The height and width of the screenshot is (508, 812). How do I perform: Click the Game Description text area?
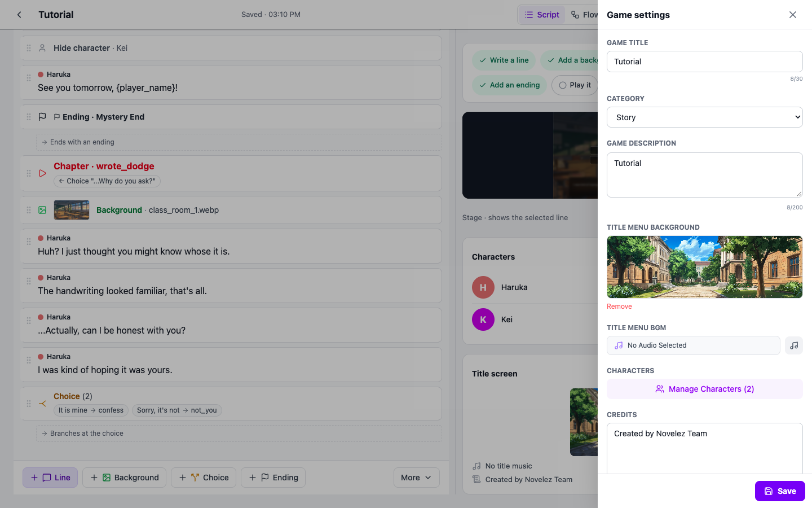(705, 175)
